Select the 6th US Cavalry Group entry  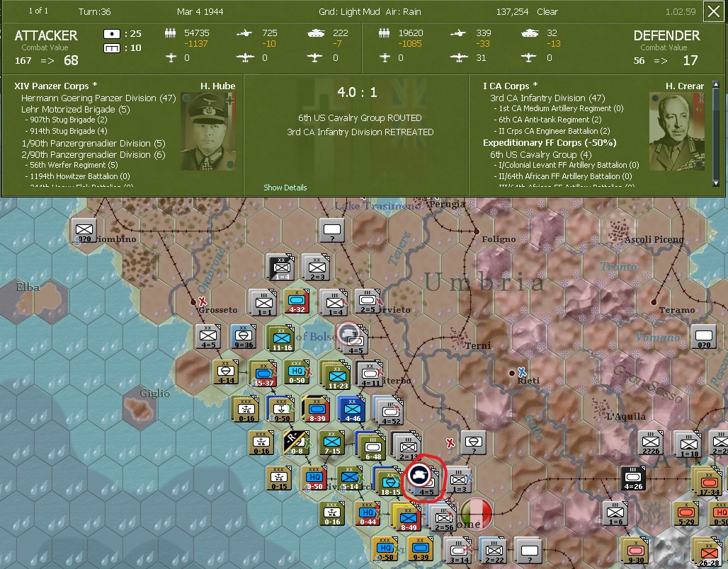541,154
